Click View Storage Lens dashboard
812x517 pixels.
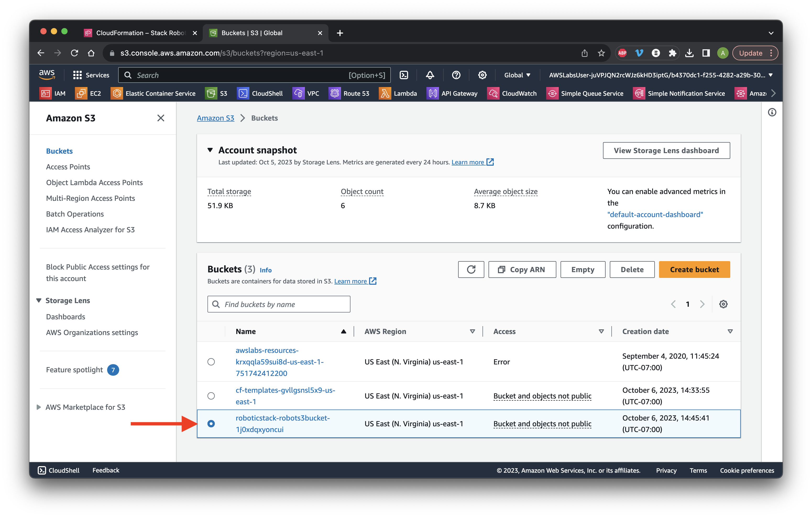coord(666,150)
